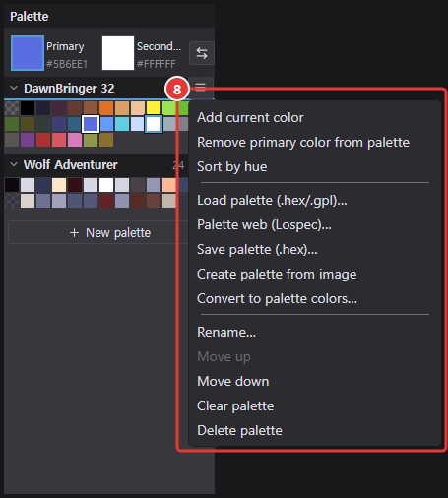This screenshot has height=498, width=448.
Task: Select the pink swatch in DawnBringer 32
Action: coord(75,140)
